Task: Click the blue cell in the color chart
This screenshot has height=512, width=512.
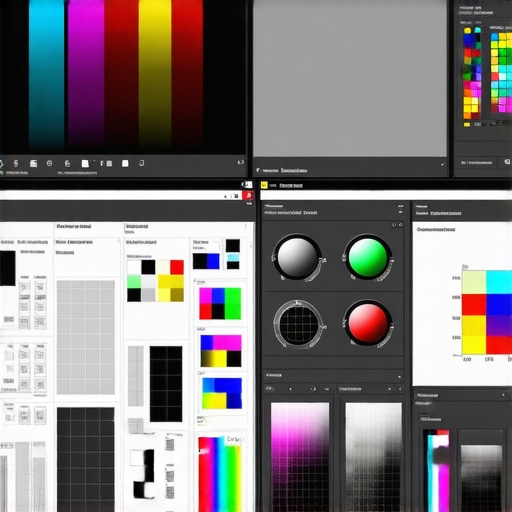Action: pyautogui.click(x=499, y=305)
